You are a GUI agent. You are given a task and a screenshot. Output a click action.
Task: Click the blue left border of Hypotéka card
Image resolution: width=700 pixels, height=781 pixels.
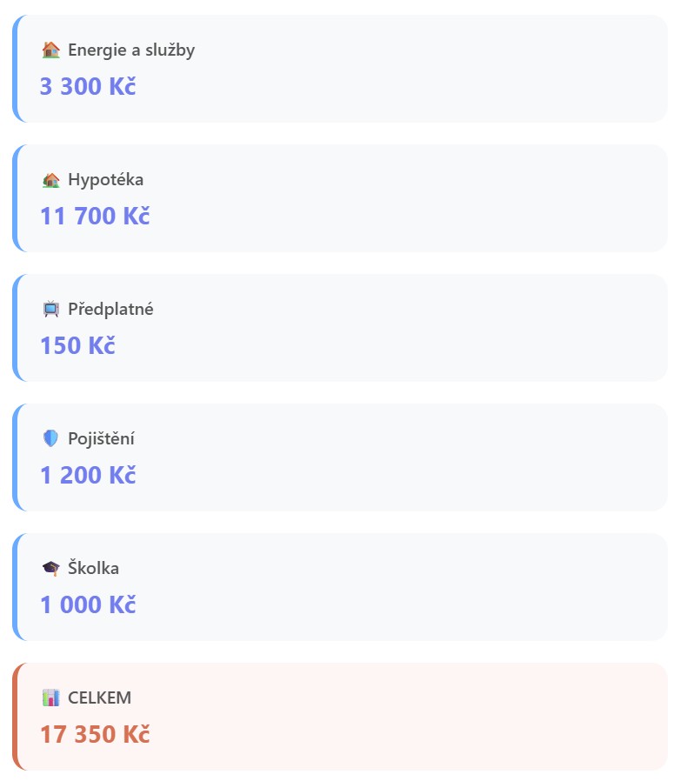click(15, 198)
